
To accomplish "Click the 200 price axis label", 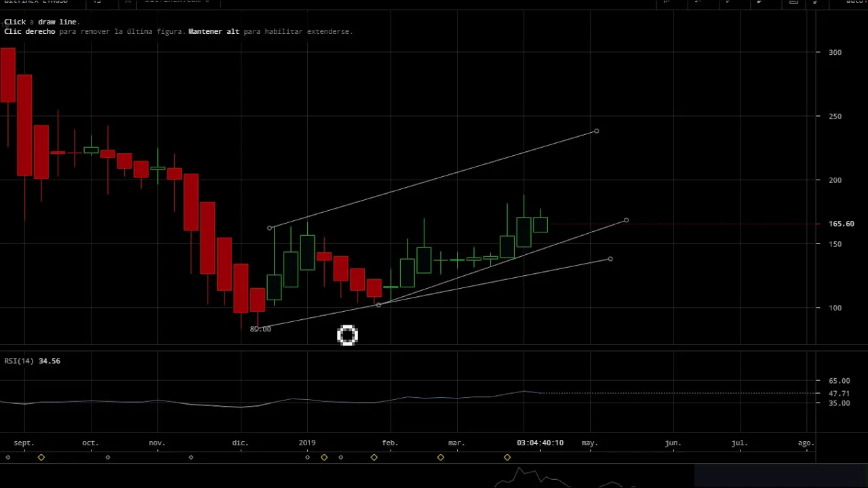I will [835, 180].
